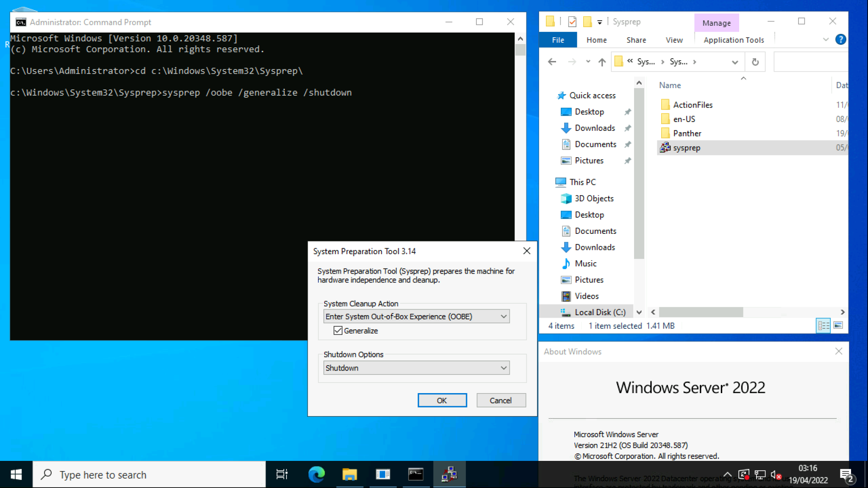Open the taskbar clock and date
Screen dimensions: 868x488
coord(808,474)
